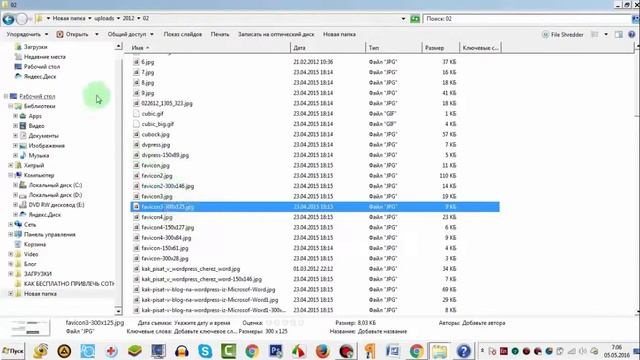Select file 022612_1305_323.jpg
Image resolution: width=640 pixels, height=360 pixels.
coord(167,103)
